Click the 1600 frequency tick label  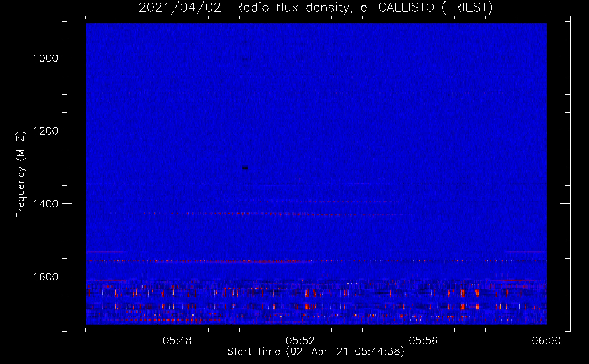[x=46, y=277]
